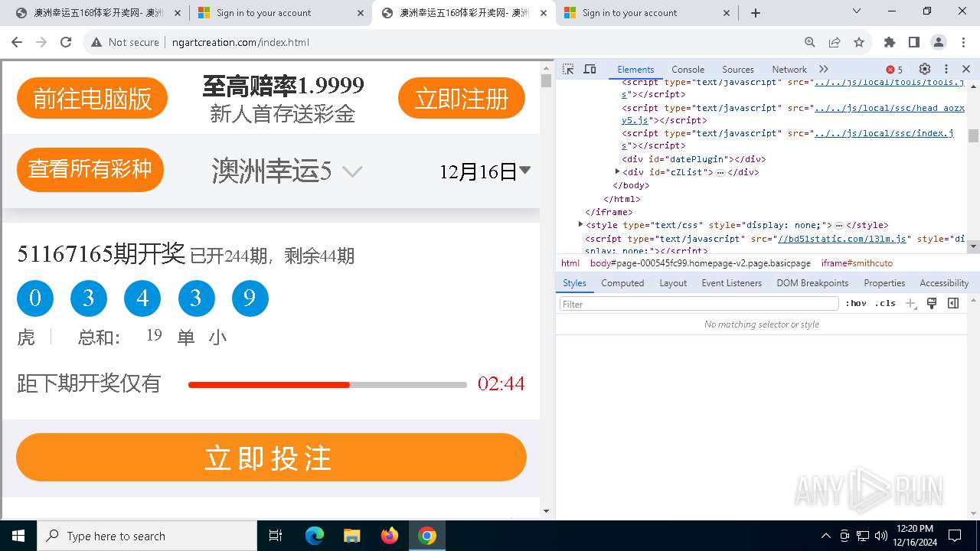This screenshot has height=551, width=980.
Task: Toggle the DevTools device toolbar
Action: pos(590,69)
